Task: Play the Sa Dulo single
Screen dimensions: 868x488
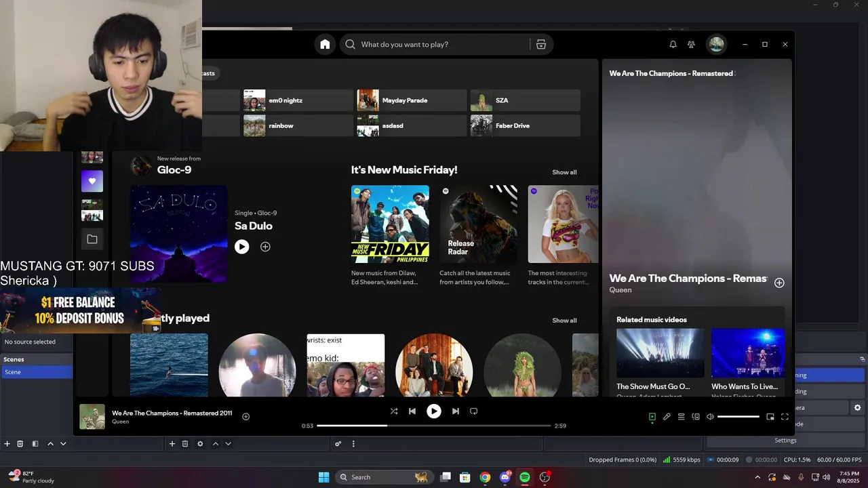Action: (242, 247)
